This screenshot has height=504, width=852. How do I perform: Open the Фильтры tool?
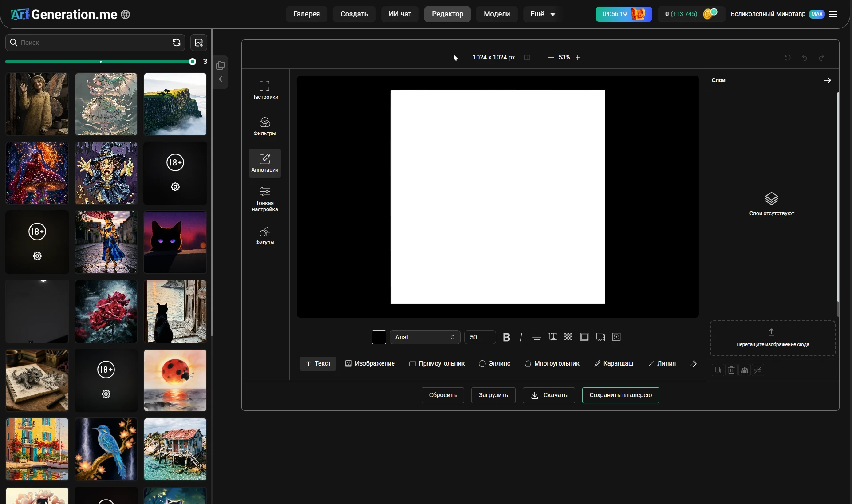coord(264,126)
